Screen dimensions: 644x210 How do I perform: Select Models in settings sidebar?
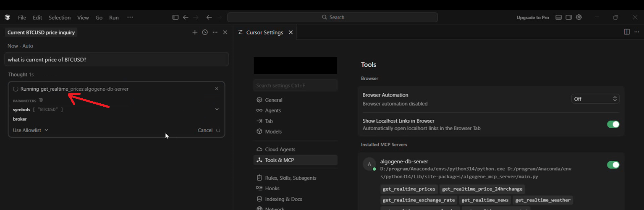tap(273, 131)
